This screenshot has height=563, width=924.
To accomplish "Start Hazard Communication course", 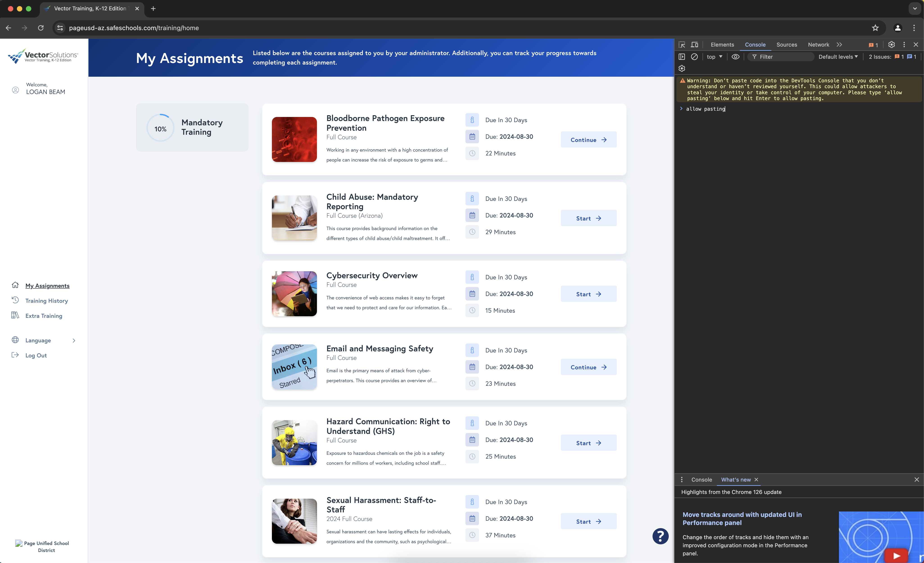I will pos(588,443).
